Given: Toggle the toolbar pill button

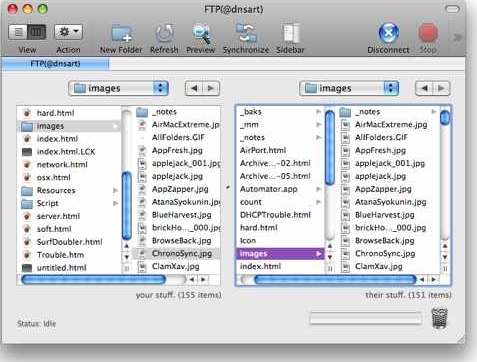Looking at the screenshot, I should point(452,9).
